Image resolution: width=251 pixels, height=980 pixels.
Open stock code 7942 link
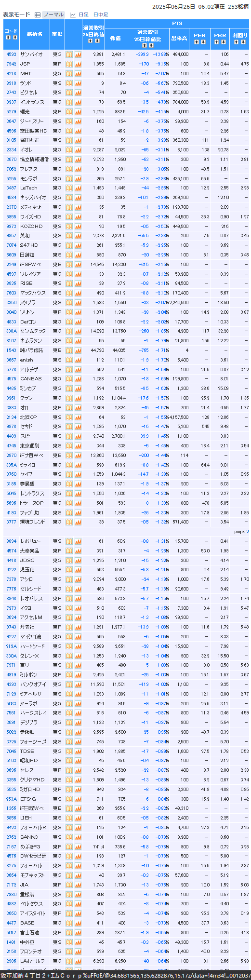11,64
